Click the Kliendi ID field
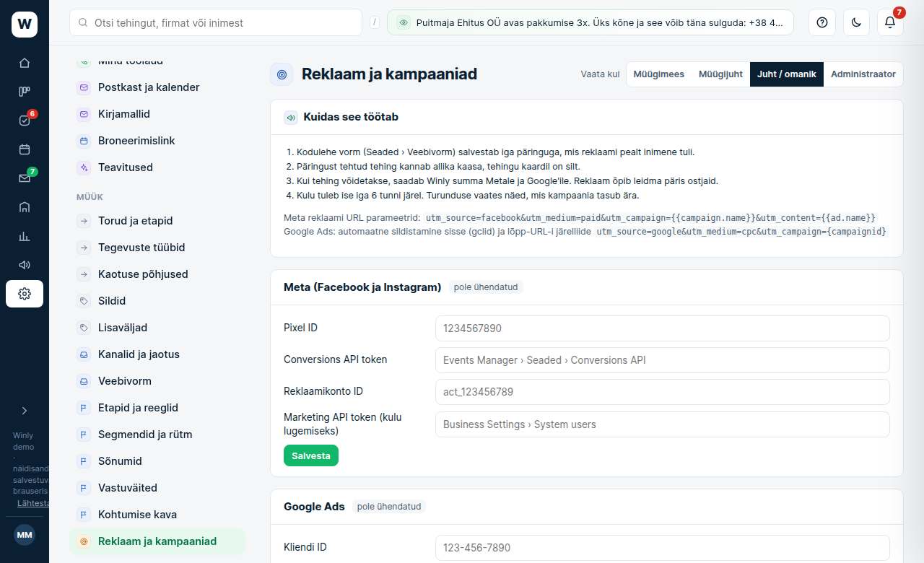The height and width of the screenshot is (563, 924). (x=663, y=547)
